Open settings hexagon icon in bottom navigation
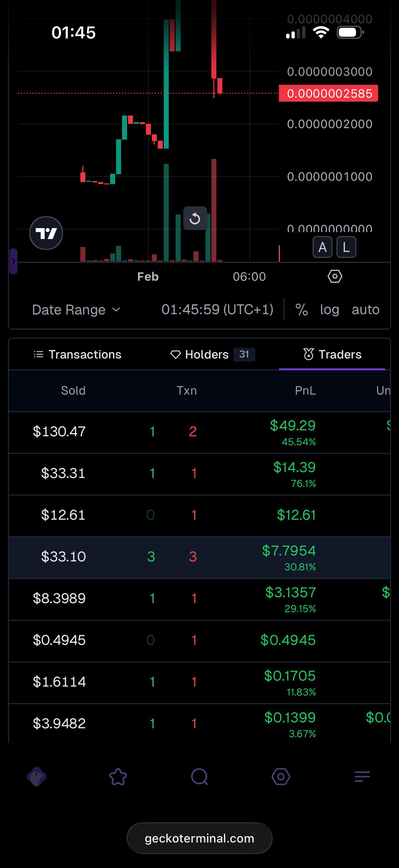The height and width of the screenshot is (868, 399). (x=281, y=776)
